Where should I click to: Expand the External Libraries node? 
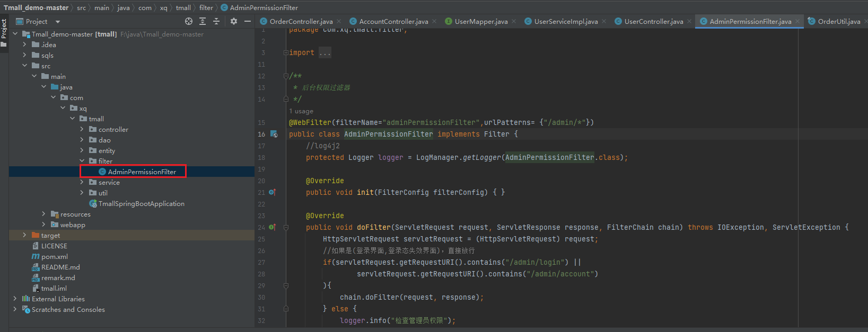[15, 299]
